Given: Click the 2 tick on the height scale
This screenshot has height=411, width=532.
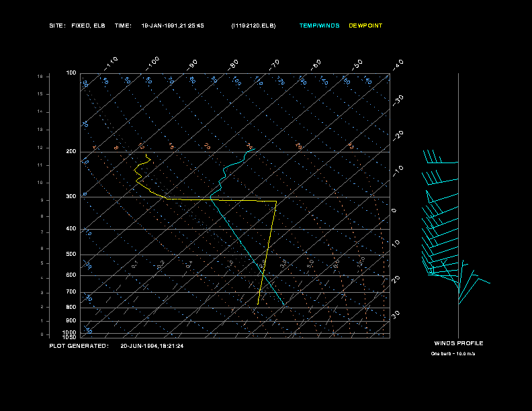Looking at the screenshot, I should [42, 307].
